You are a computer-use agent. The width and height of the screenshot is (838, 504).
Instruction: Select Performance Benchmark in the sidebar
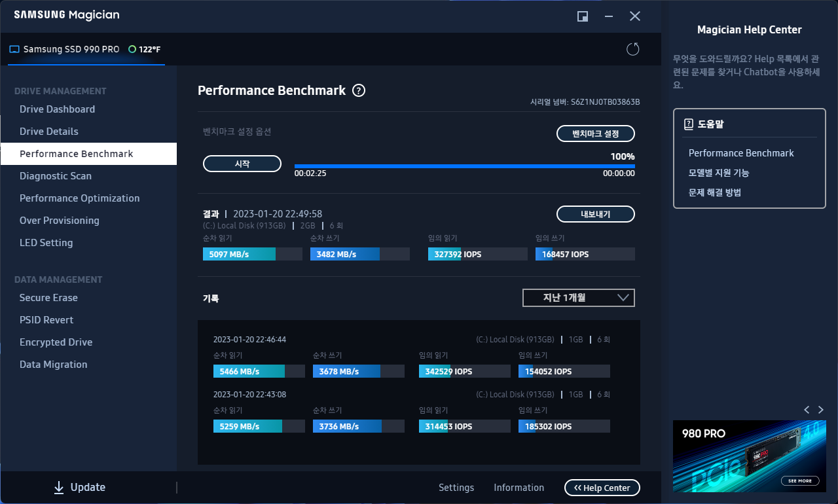pos(88,154)
